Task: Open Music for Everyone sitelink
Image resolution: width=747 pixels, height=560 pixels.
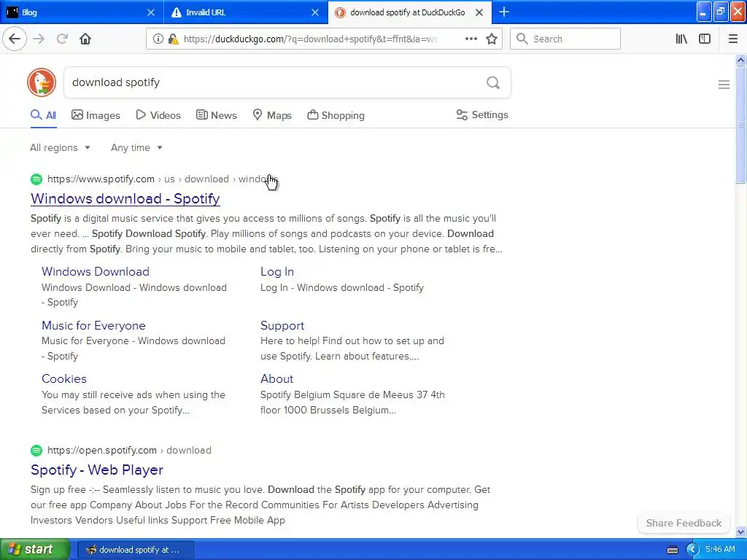Action: (x=93, y=325)
